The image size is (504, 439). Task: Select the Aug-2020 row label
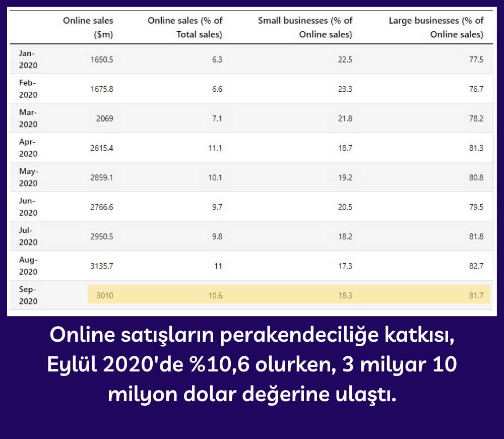pyautogui.click(x=28, y=266)
